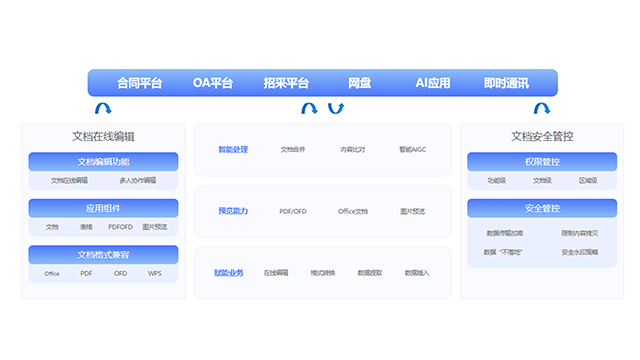Select 多人协作编辑 item

point(138,180)
